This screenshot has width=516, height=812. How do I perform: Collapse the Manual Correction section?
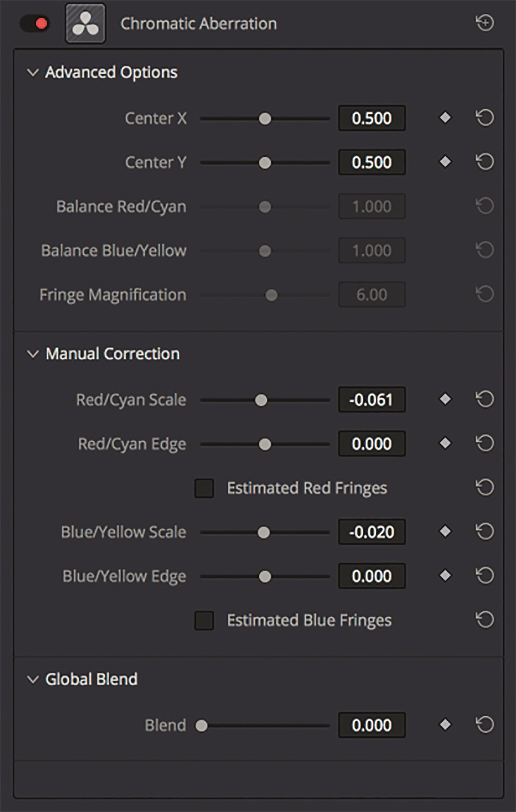(x=32, y=353)
